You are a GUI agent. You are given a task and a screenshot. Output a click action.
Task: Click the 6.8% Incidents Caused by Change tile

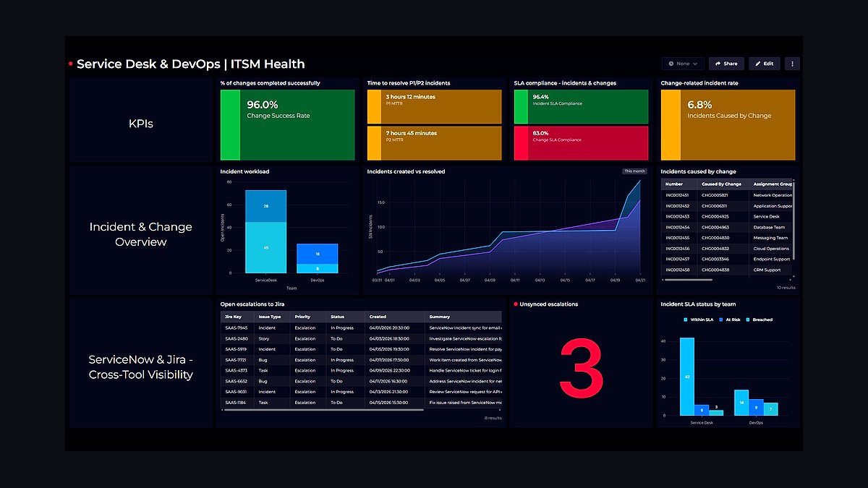(728, 125)
